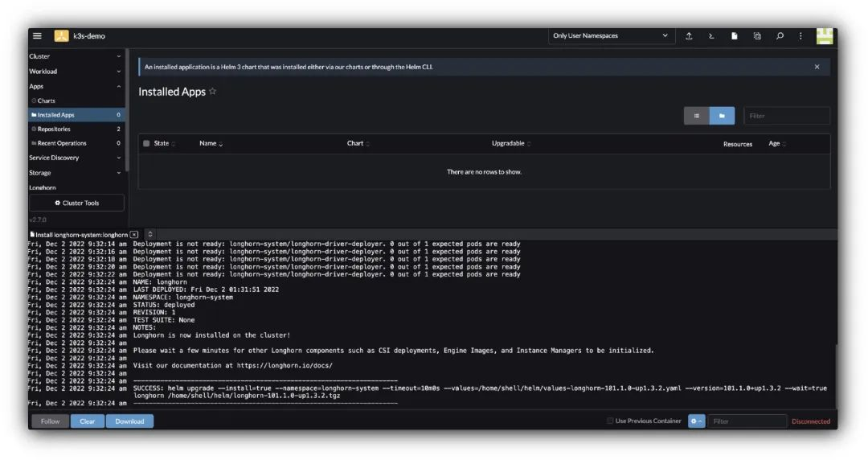Select all rows checkbox in table header

point(146,143)
